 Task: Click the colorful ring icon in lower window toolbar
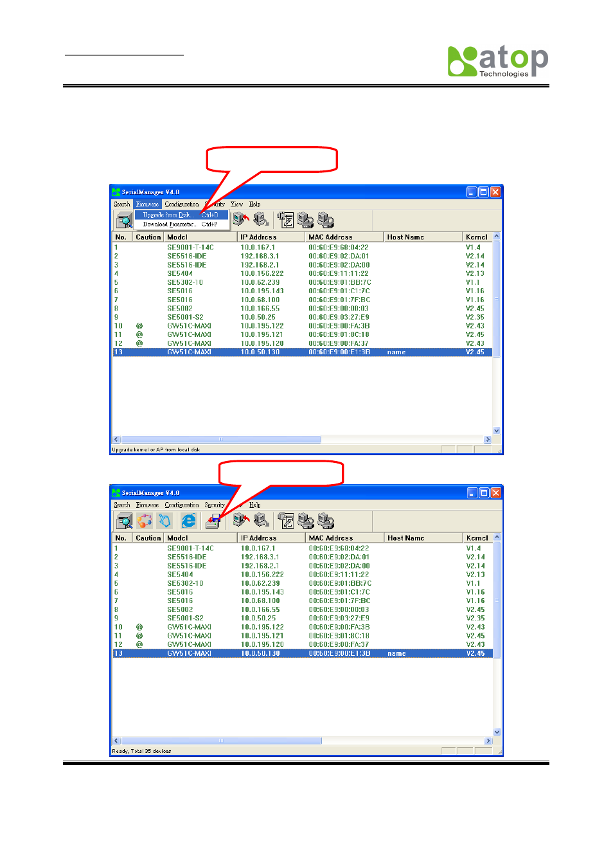(145, 521)
